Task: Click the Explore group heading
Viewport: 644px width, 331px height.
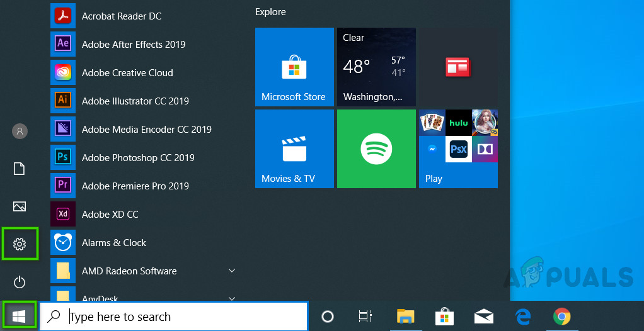Action: point(270,12)
